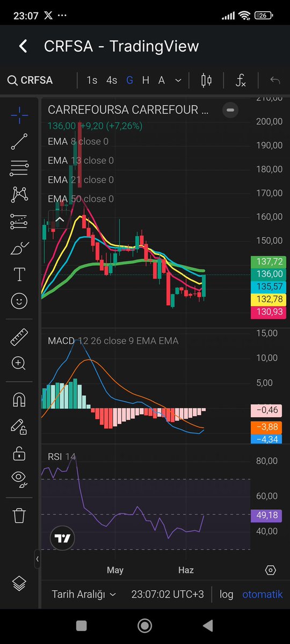290x644 pixels.
Task: Open the emoji icons tool
Action: tap(19, 301)
